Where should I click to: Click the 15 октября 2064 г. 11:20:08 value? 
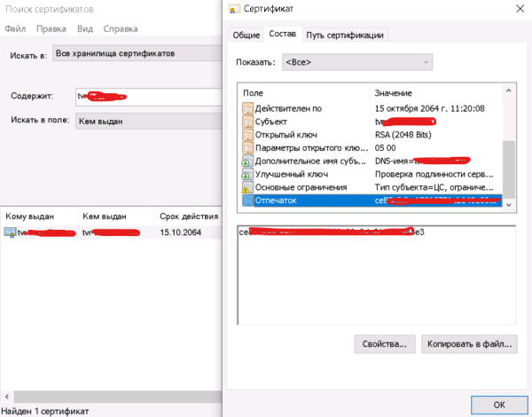(429, 108)
